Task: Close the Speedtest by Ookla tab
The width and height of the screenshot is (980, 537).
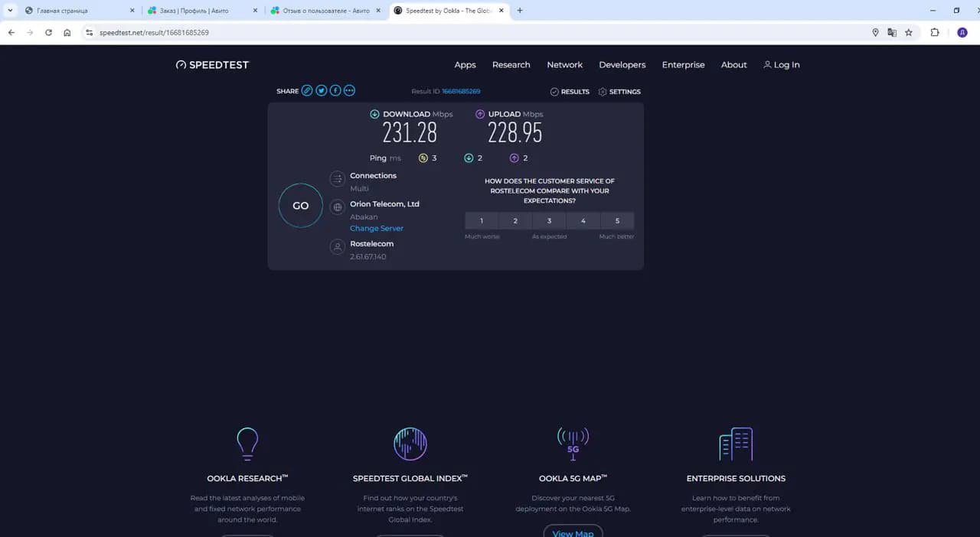Action: click(502, 11)
